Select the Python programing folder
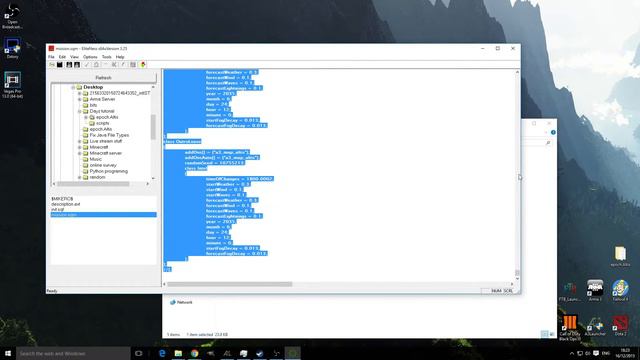Viewport: 640px width, 360px height. [109, 171]
